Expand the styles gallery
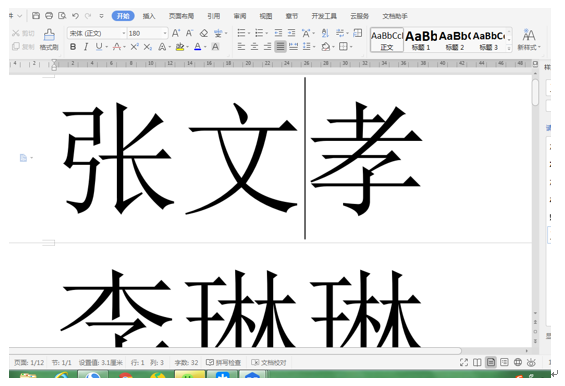The width and height of the screenshot is (565, 386). point(509,48)
